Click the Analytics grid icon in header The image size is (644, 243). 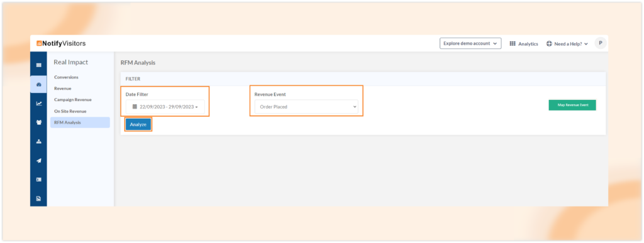[x=513, y=43]
